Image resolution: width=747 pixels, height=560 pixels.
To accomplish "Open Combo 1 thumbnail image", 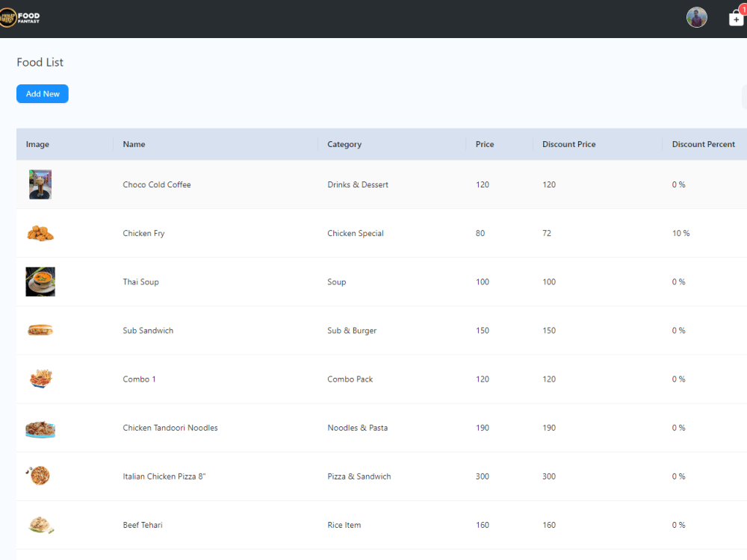I will pos(40,379).
